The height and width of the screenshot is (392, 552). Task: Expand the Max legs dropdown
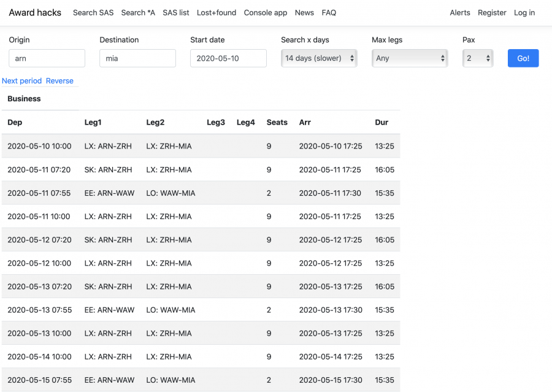point(410,58)
